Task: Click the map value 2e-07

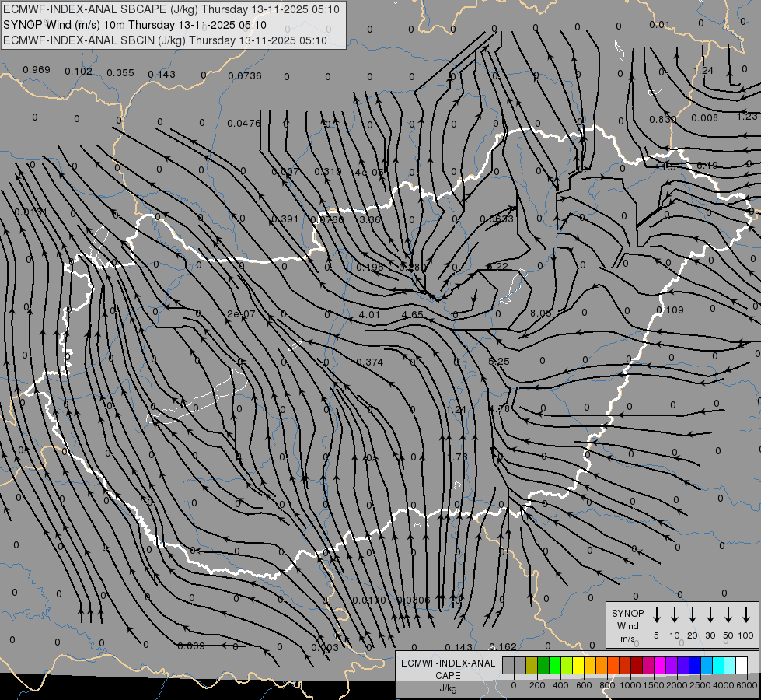Action: click(241, 313)
